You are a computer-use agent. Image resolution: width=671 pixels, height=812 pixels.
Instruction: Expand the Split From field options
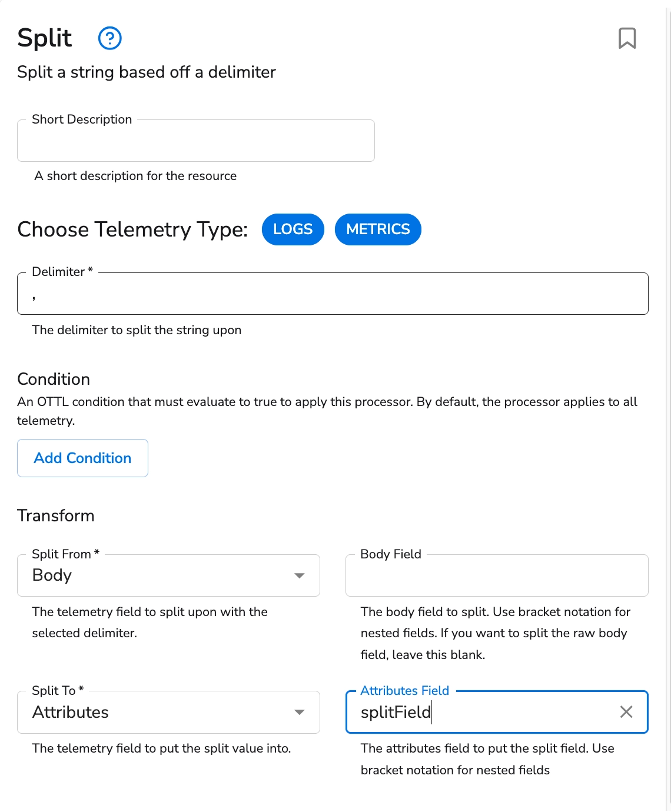tap(299, 575)
